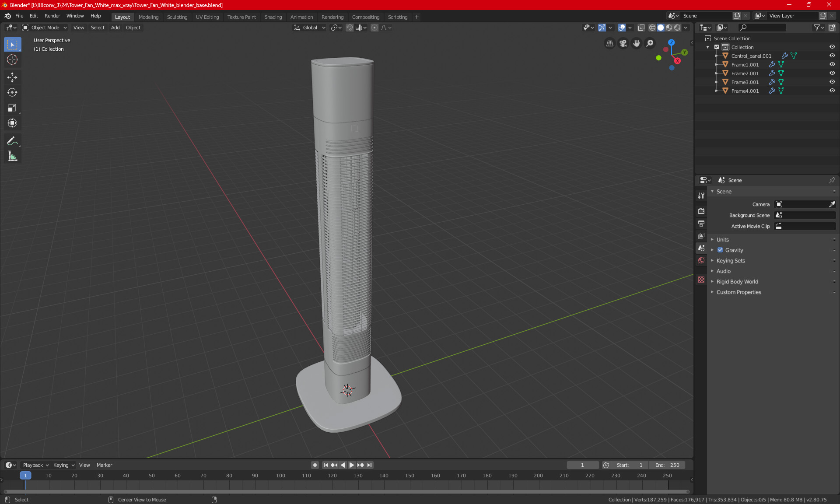Hide Frame2.001 with eye icon
The width and height of the screenshot is (840, 504).
(x=832, y=73)
